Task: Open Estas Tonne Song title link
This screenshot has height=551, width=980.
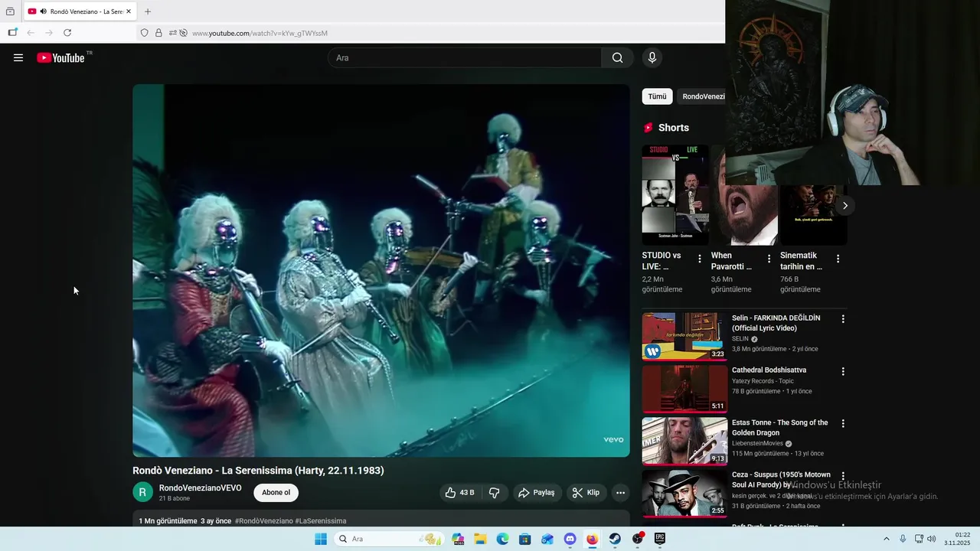Action: (x=779, y=428)
